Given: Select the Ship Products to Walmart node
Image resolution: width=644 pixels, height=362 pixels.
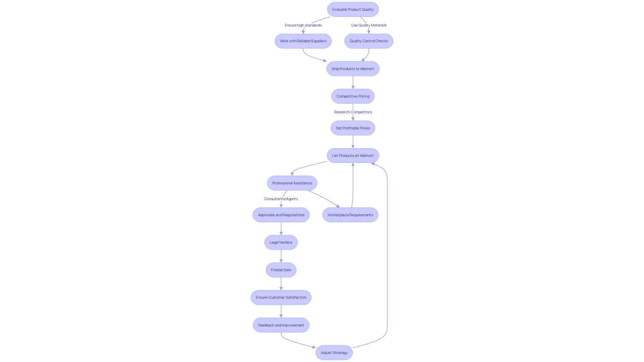Looking at the screenshot, I should point(353,68).
